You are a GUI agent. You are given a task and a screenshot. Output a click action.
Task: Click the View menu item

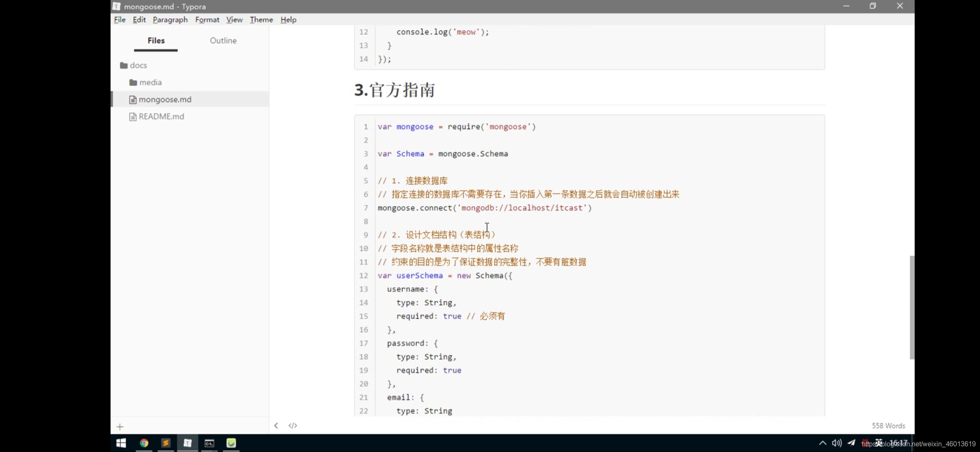tap(234, 19)
